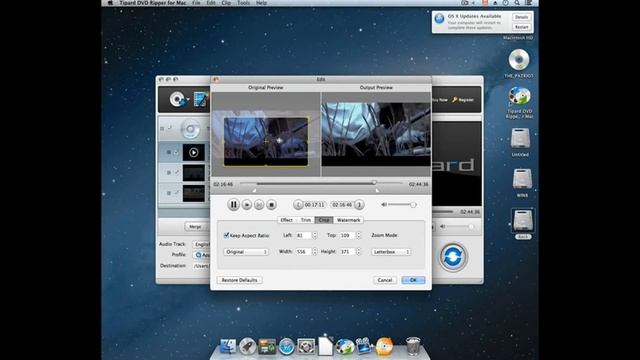The width and height of the screenshot is (640, 360).
Task: Open Finder from the Dock
Action: [x=228, y=346]
